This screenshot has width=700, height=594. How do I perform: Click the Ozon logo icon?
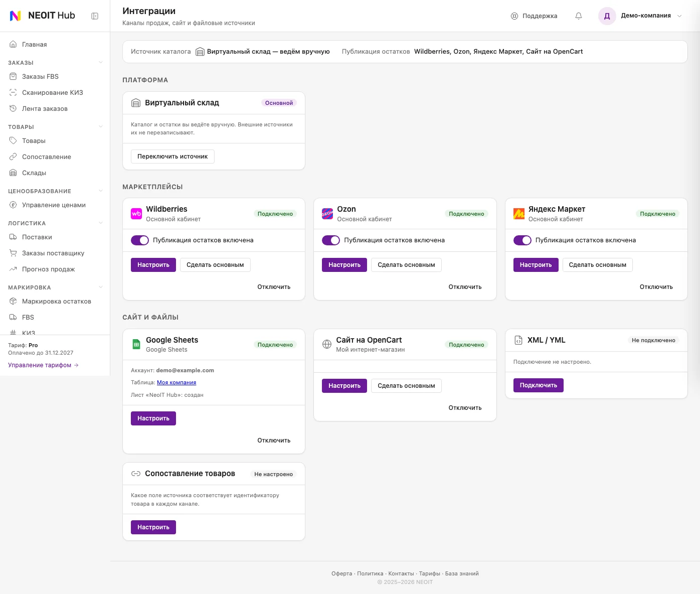(327, 214)
